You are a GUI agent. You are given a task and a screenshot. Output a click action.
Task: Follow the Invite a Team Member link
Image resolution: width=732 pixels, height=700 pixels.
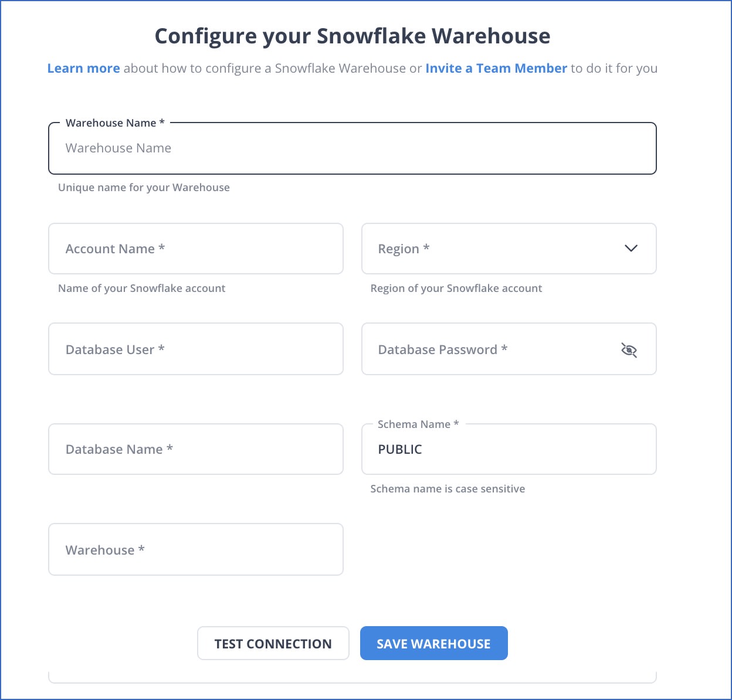pyautogui.click(x=496, y=69)
